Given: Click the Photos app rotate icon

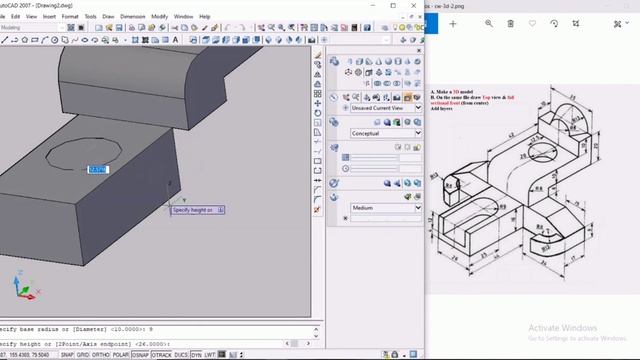Looking at the screenshot, I should point(554,24).
